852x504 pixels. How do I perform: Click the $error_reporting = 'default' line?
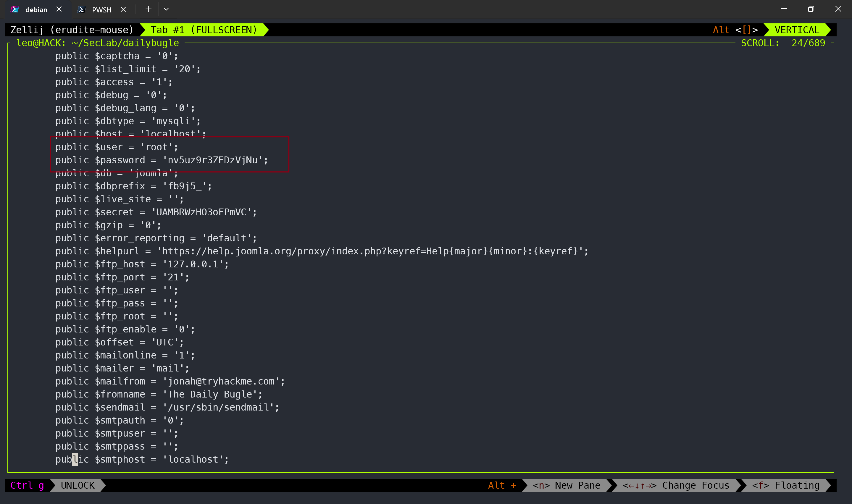coord(156,238)
